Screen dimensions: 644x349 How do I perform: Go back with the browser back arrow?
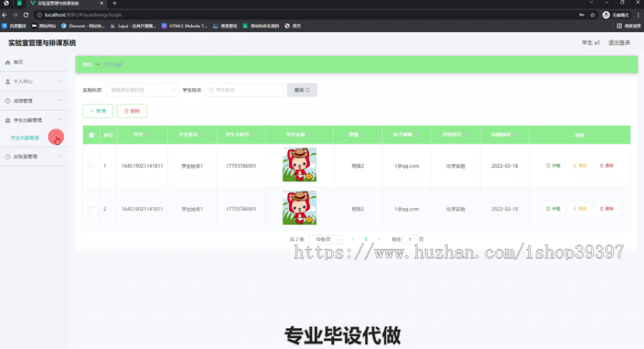(x=4, y=15)
